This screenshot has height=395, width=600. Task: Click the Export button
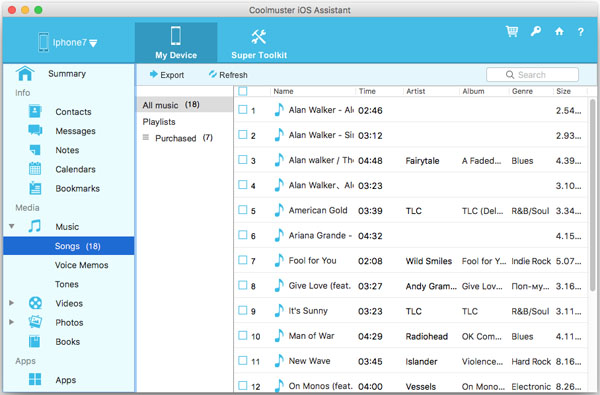(x=167, y=75)
